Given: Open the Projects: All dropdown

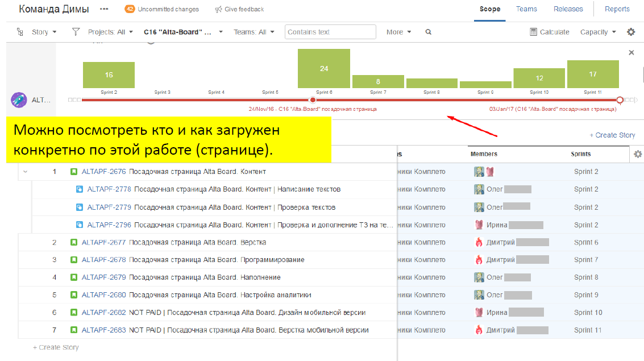Looking at the screenshot, I should coord(110,32).
